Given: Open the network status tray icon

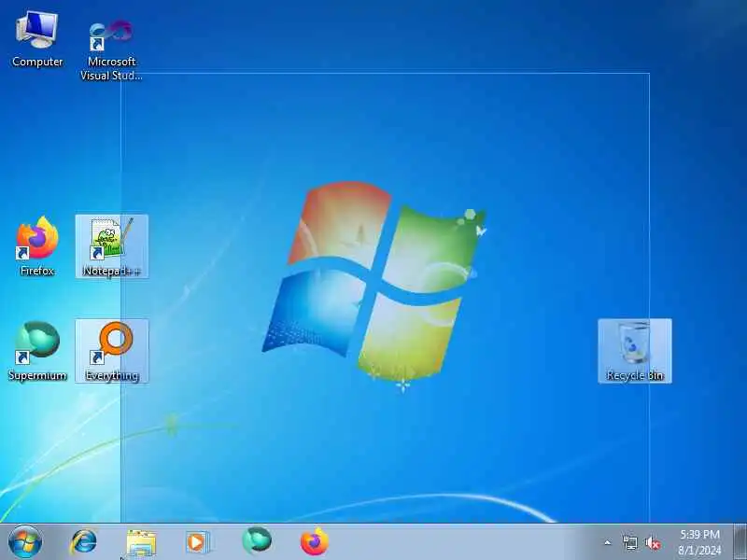Looking at the screenshot, I should point(629,542).
